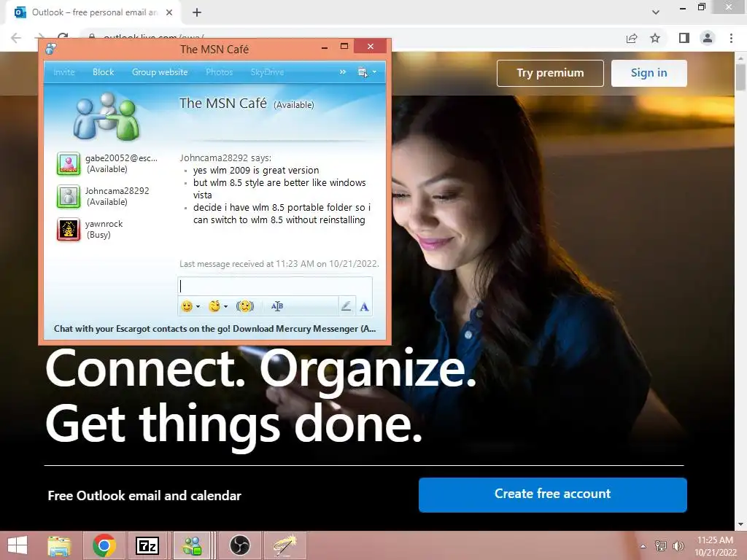Open taskbar clock showing 11:25 AM

[x=715, y=546]
